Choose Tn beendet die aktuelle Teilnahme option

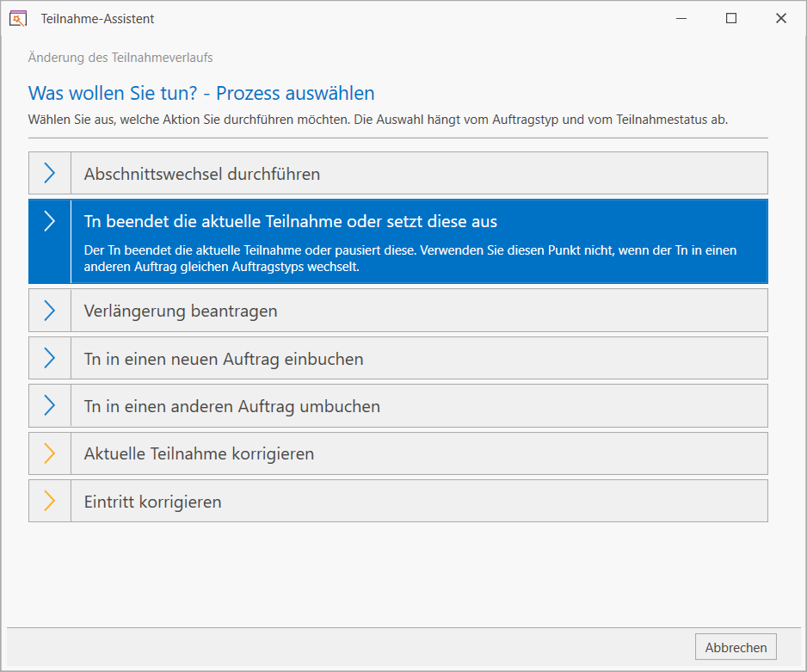397,241
